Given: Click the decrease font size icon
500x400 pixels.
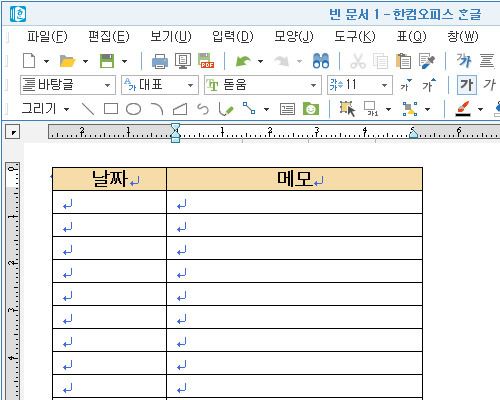Looking at the screenshot, I should point(406,85).
